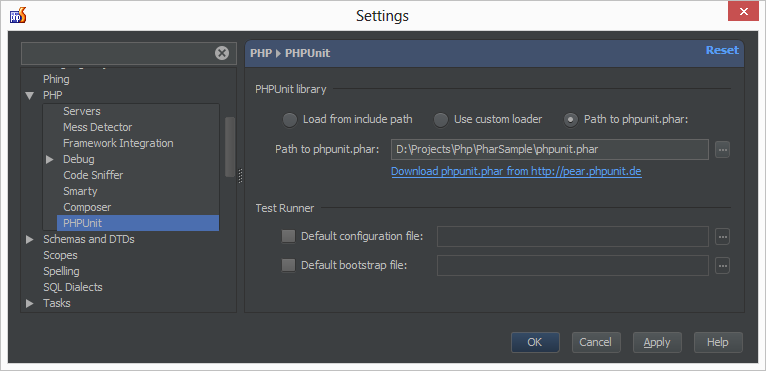Browse for default configuration file

723,237
